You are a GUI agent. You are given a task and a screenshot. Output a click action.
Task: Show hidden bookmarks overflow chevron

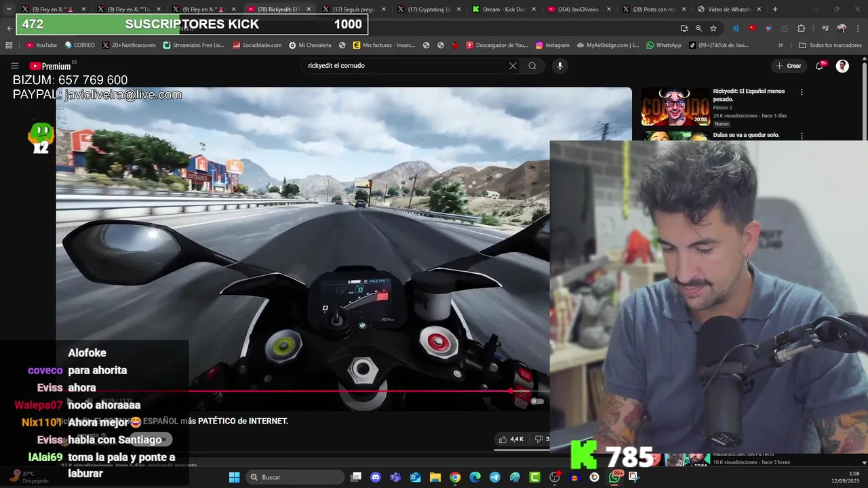[781, 45]
